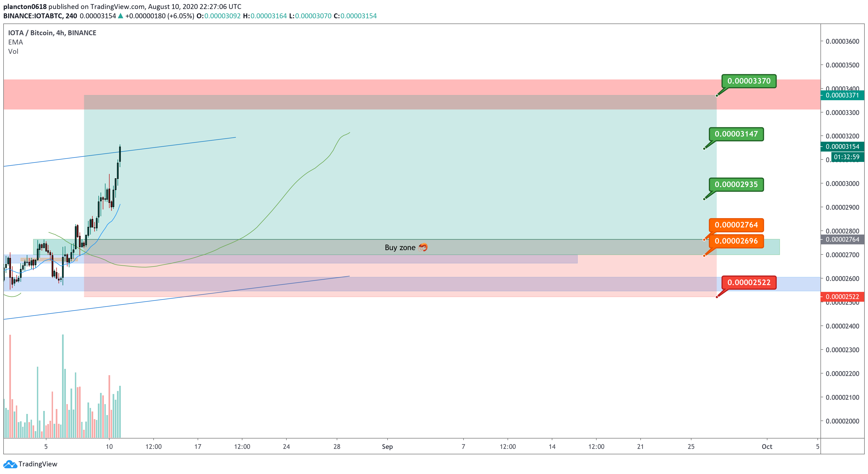
Task: Click the 0.00003600 price axis label
Action: 842,42
